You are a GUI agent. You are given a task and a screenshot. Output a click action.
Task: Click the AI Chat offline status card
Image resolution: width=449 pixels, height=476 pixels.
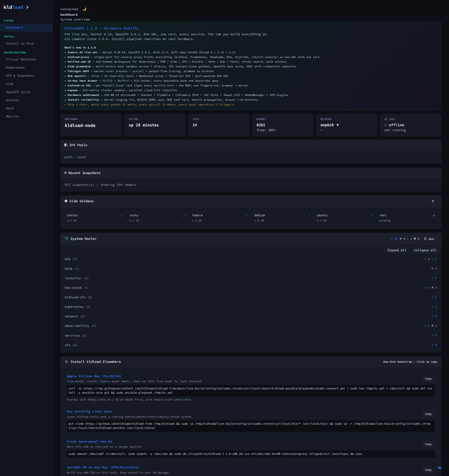[x=411, y=125]
